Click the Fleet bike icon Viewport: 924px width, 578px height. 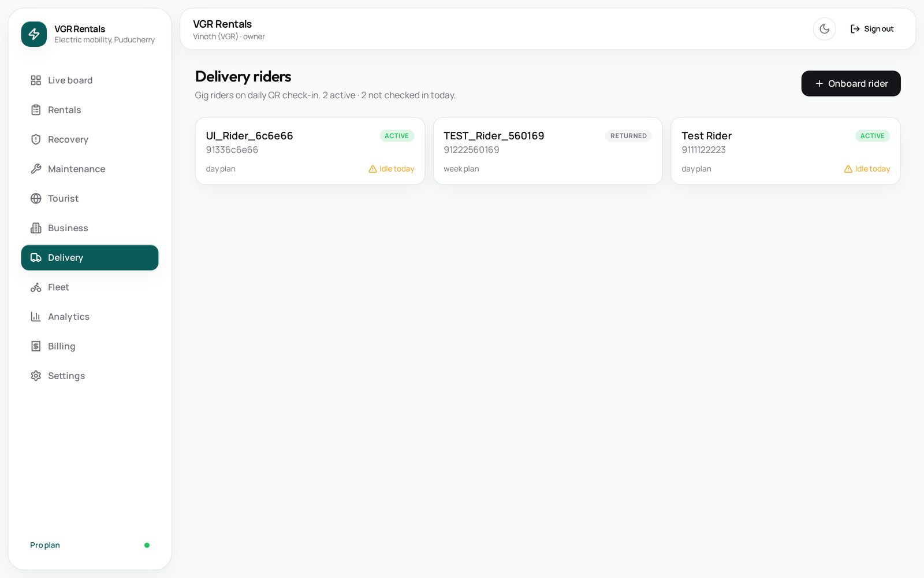coord(36,287)
